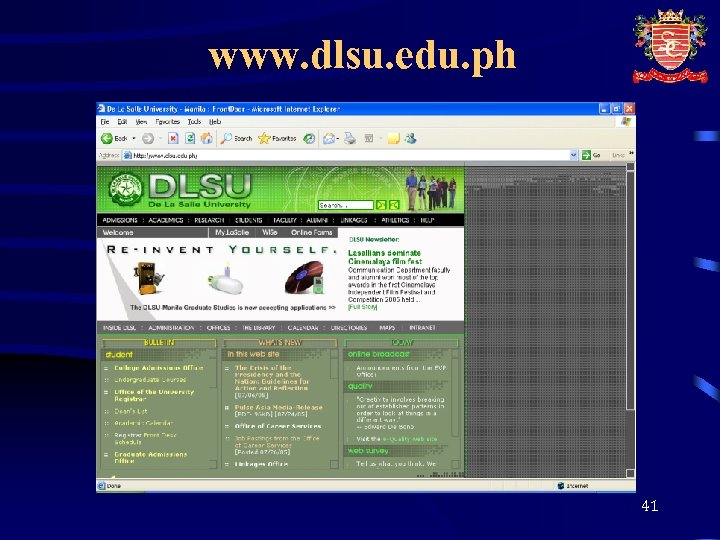Click the IE logo in the title bar

pos(101,108)
